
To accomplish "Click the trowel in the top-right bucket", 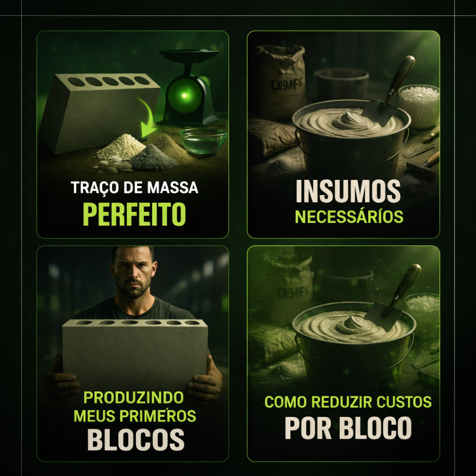I will (389, 91).
